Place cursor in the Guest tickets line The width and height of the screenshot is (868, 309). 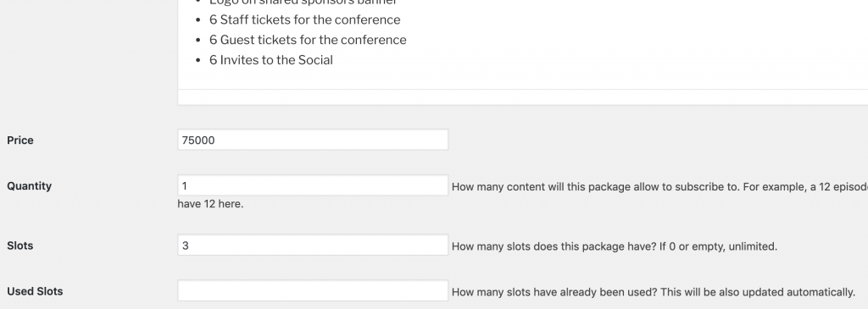point(308,40)
